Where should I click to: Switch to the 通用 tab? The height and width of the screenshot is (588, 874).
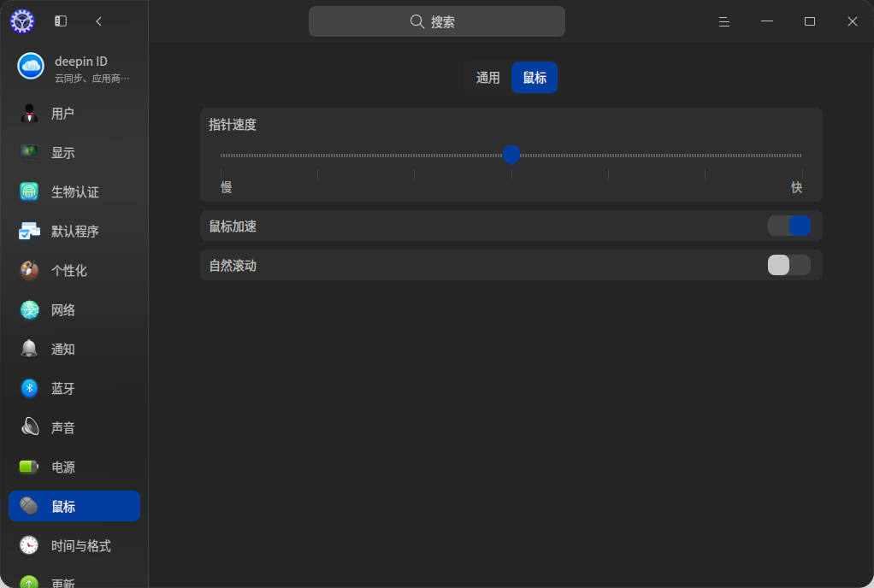click(x=487, y=78)
